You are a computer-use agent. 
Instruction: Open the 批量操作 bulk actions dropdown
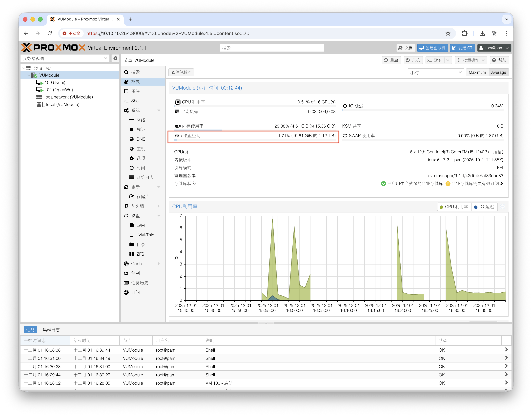tap(471, 60)
